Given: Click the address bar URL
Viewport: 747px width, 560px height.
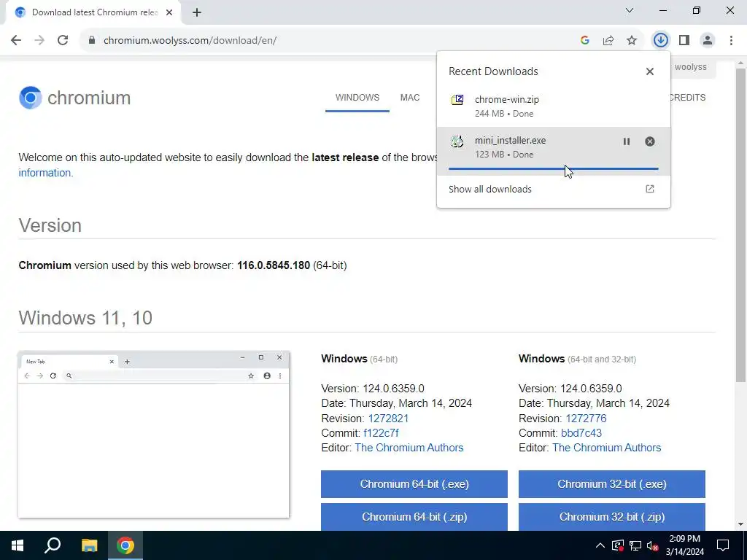Looking at the screenshot, I should pyautogui.click(x=190, y=41).
